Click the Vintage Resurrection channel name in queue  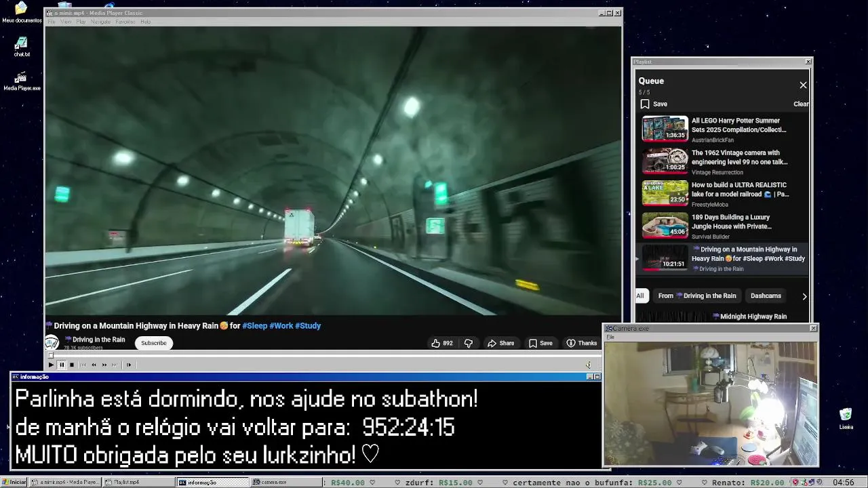coord(717,172)
